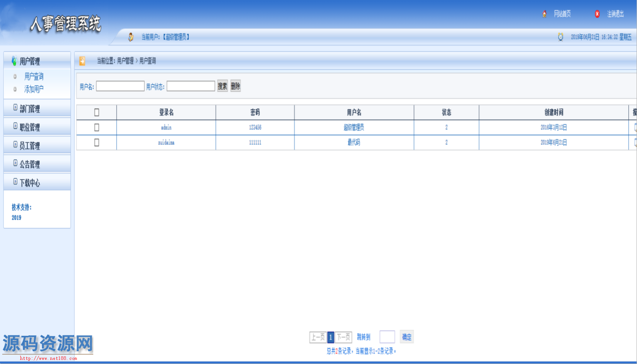This screenshot has height=364, width=637.
Task: Click the 用户管理 people icon in sidebar
Action: click(14, 61)
